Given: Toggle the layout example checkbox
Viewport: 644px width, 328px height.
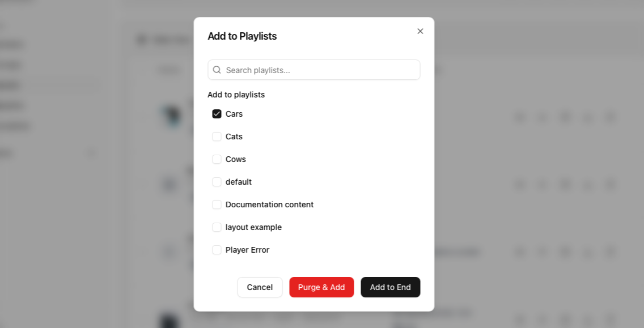Looking at the screenshot, I should pyautogui.click(x=217, y=227).
